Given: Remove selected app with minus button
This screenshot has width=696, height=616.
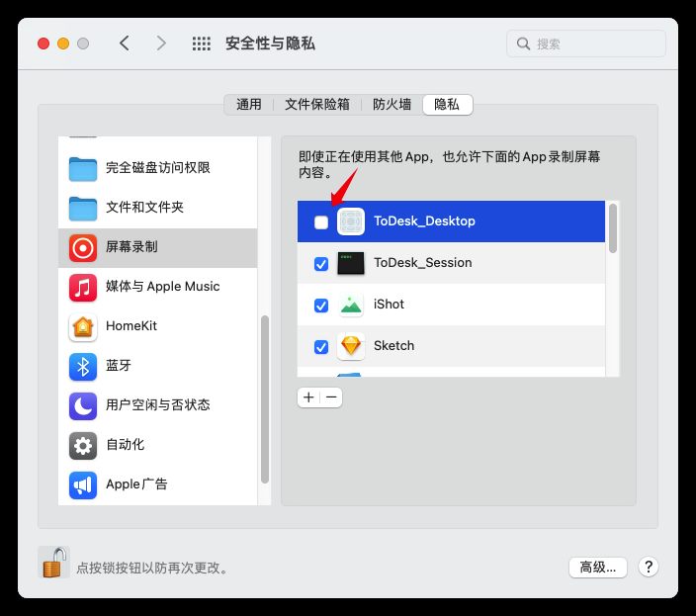Looking at the screenshot, I should (331, 396).
